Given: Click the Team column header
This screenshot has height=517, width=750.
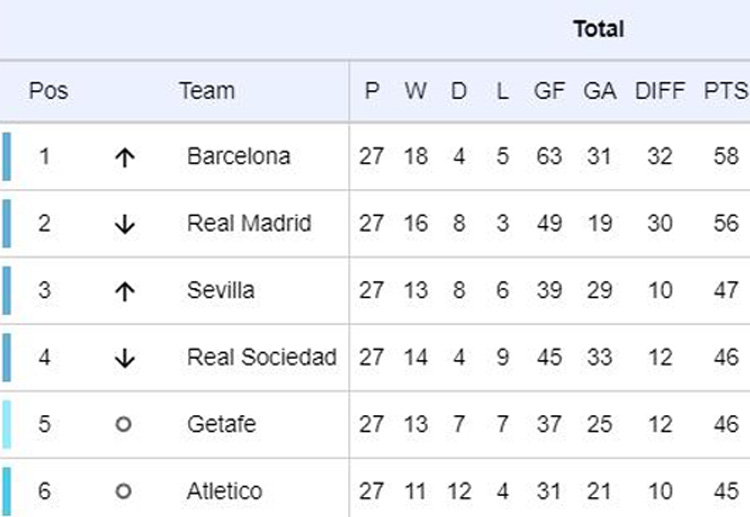Looking at the screenshot, I should [x=207, y=91].
